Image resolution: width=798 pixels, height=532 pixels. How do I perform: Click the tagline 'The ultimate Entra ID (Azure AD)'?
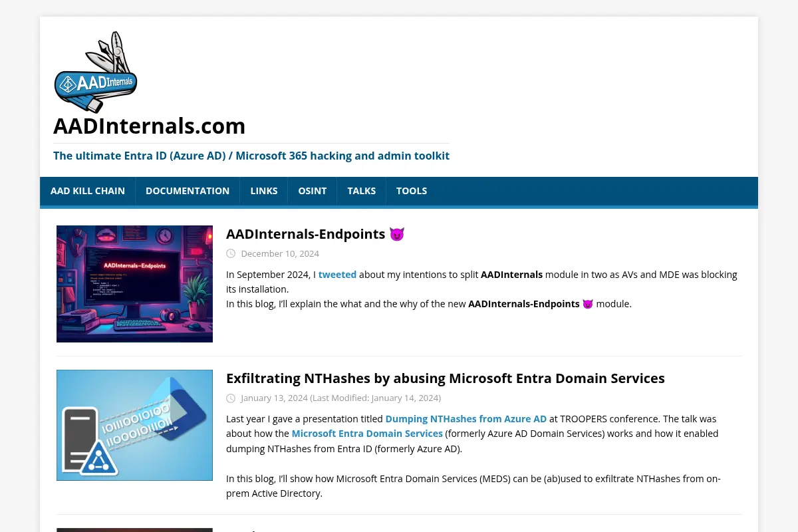pyautogui.click(x=251, y=156)
